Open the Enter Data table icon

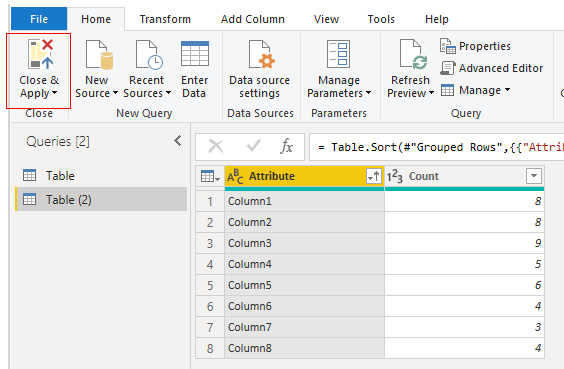click(x=195, y=54)
